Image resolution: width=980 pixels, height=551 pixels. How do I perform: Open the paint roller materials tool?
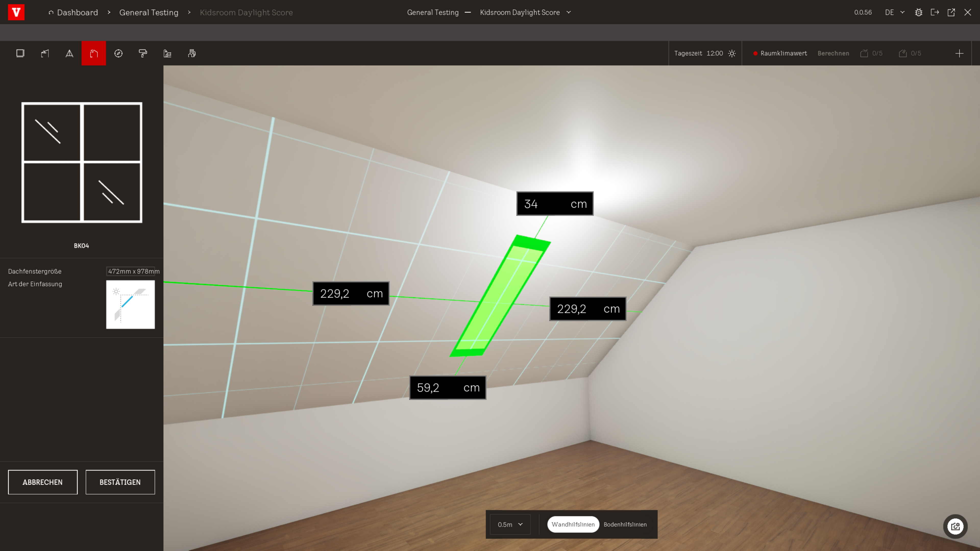pyautogui.click(x=143, y=53)
